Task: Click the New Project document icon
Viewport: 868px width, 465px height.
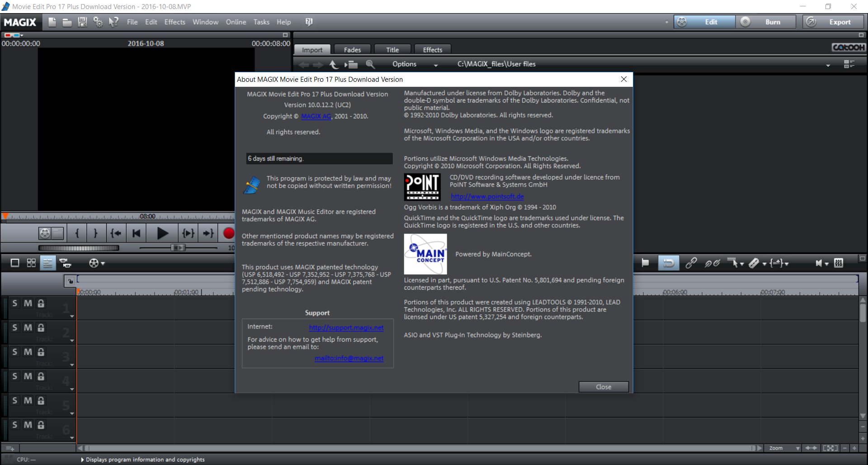Action: click(52, 22)
